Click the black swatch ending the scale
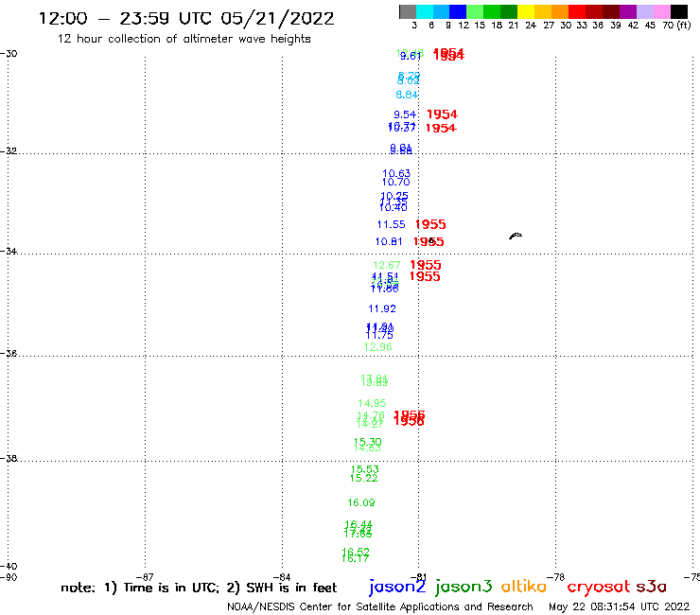 [x=678, y=11]
